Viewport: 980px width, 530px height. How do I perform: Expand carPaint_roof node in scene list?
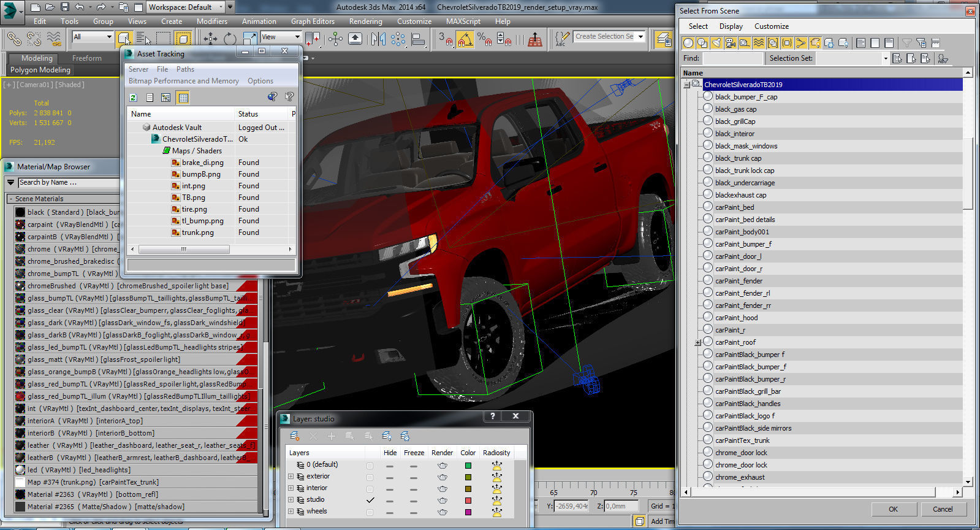(x=697, y=343)
